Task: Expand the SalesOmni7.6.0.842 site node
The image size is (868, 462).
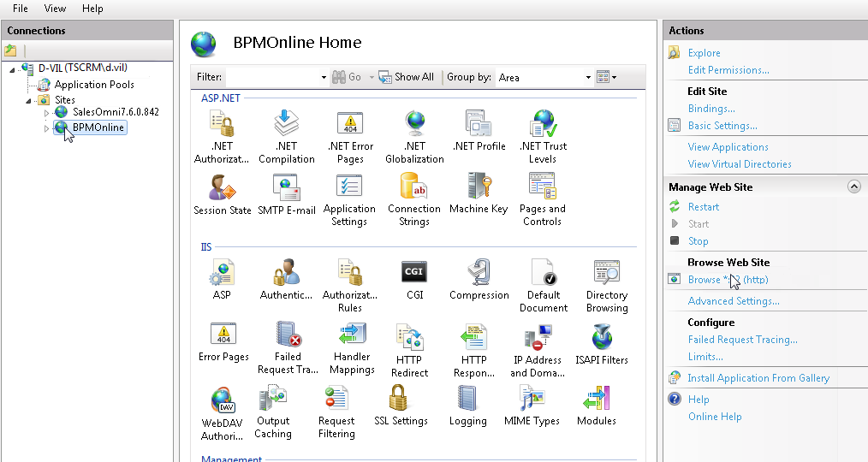Action: [x=46, y=113]
